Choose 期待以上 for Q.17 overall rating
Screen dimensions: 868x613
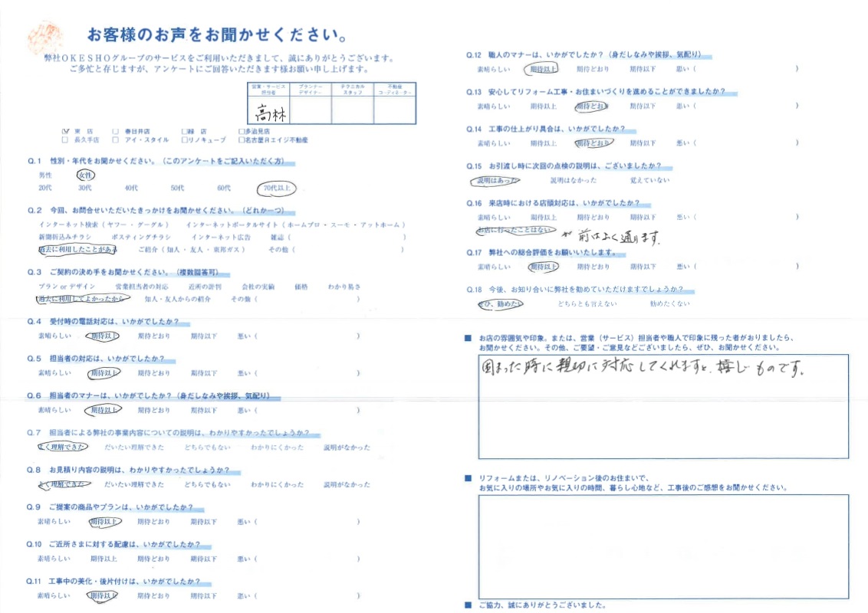click(543, 267)
